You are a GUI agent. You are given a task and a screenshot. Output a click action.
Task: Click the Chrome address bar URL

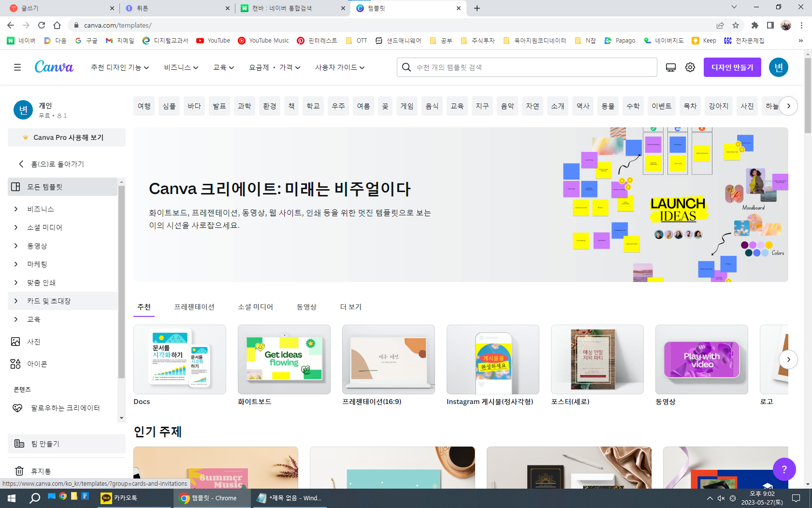(x=117, y=25)
